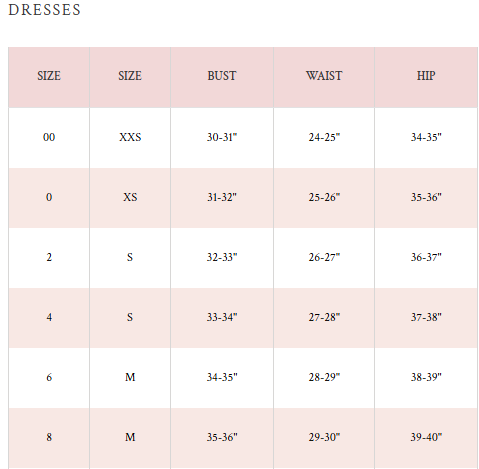Select hip measurement 36-37"

426,257
